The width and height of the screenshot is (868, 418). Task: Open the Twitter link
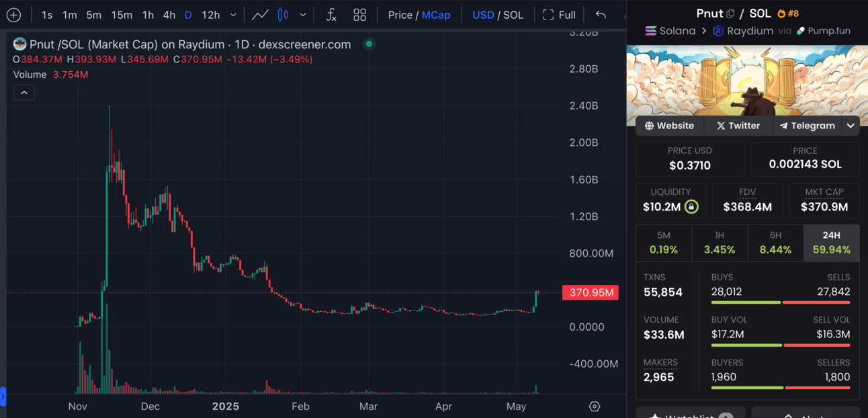point(738,126)
